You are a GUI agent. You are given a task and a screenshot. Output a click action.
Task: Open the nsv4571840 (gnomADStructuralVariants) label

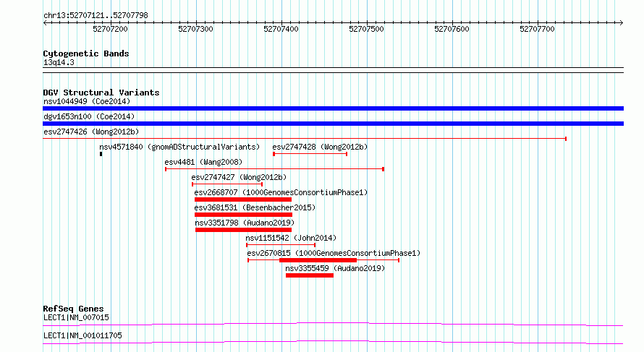point(179,147)
